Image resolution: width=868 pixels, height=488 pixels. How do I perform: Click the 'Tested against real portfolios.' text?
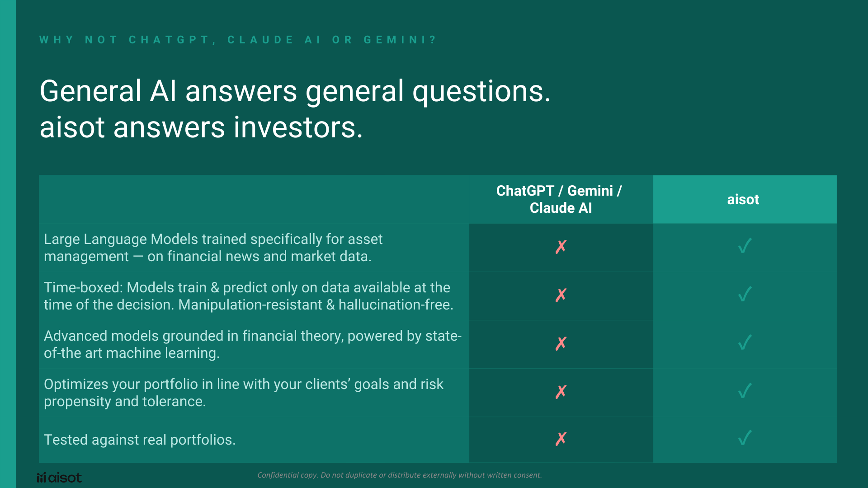pyautogui.click(x=140, y=440)
